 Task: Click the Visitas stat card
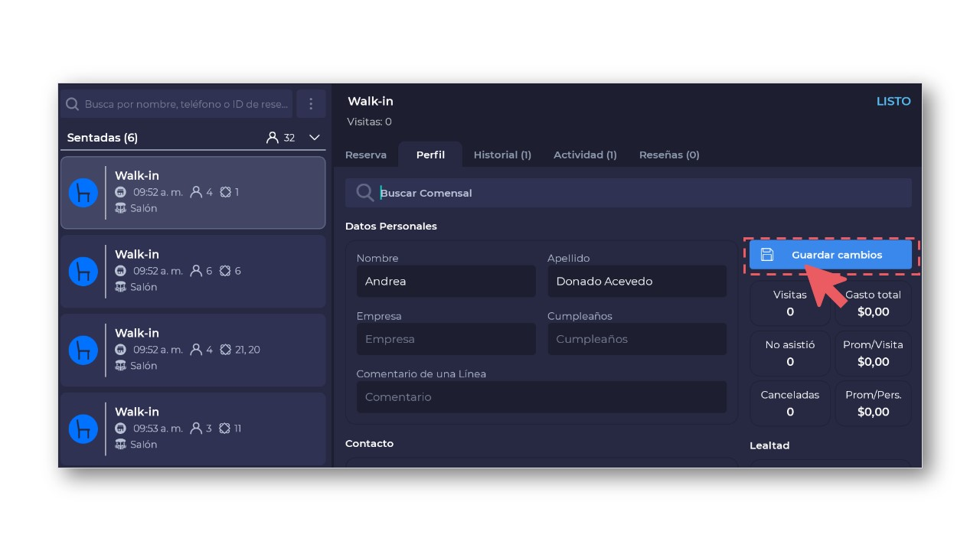point(790,303)
